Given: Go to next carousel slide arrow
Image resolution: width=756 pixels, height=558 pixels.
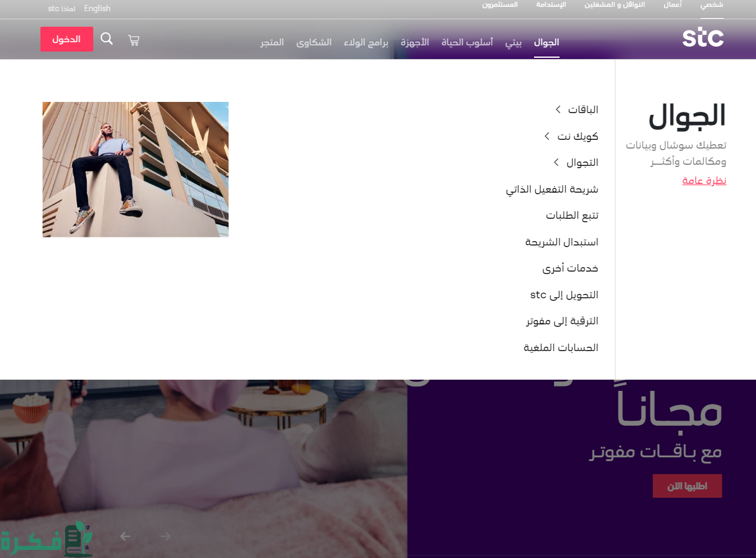Looking at the screenshot, I should tap(165, 536).
